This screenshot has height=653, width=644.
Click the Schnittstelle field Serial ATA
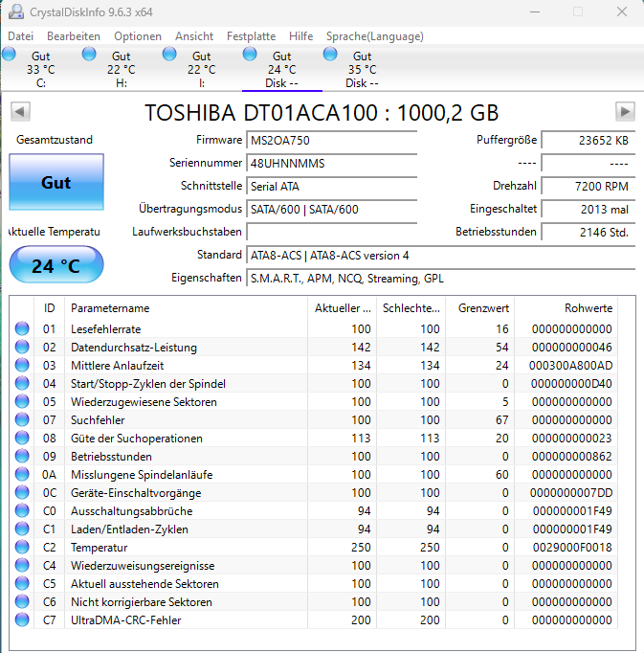(332, 186)
